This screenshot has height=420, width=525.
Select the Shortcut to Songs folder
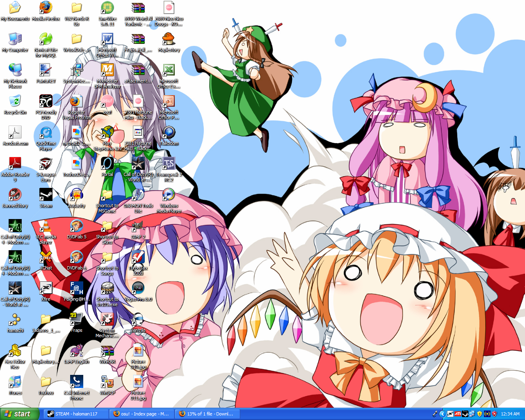tap(107, 257)
